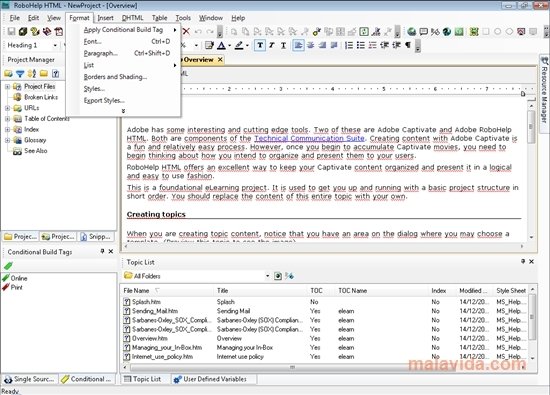The width and height of the screenshot is (550, 395).
Task: Toggle left text alignment
Action: click(298, 45)
